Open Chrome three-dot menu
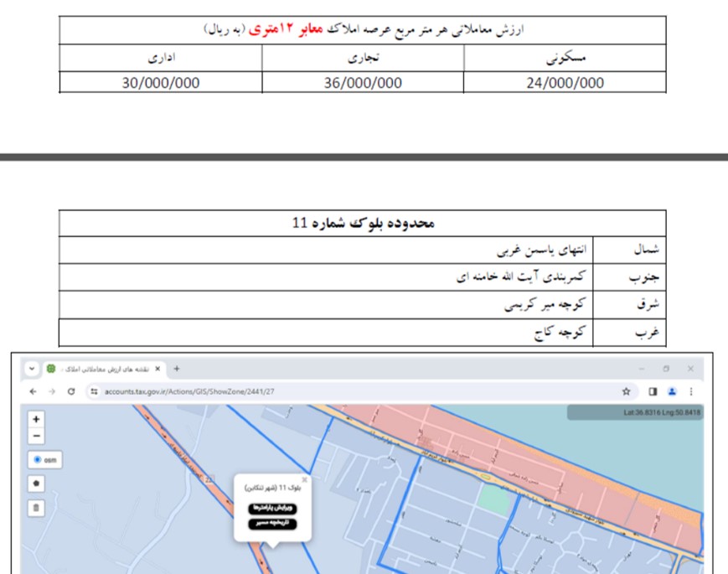The height and width of the screenshot is (574, 728). pos(691,391)
